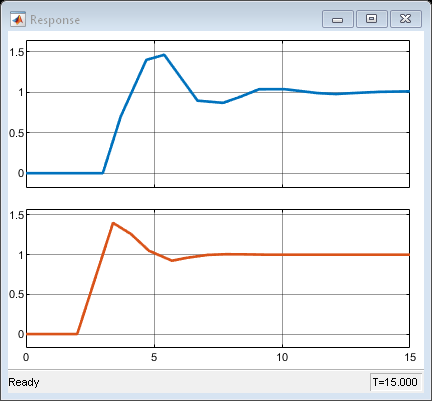Select the 1.5 y-axis label on top plot
The width and height of the screenshot is (432, 401).
click(17, 52)
